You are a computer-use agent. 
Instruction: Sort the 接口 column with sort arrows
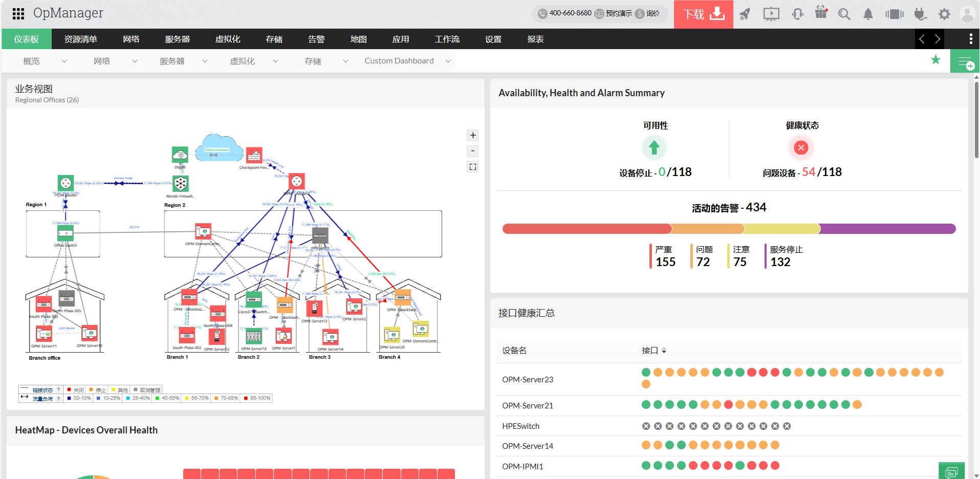[664, 351]
